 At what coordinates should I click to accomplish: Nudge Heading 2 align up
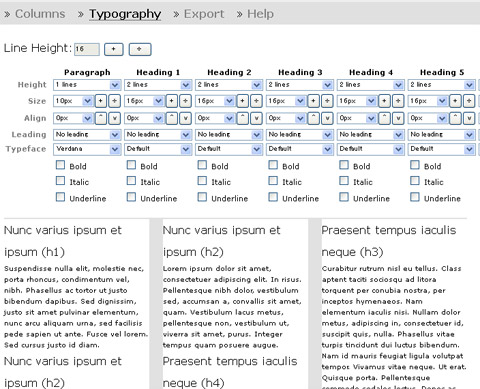[x=243, y=118]
